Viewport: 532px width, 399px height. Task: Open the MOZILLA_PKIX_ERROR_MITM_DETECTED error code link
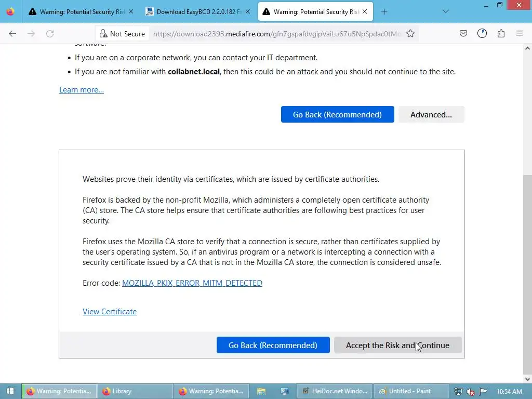192,283
